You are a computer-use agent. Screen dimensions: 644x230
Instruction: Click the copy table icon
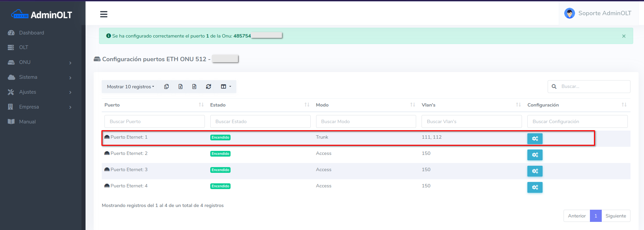pos(166,87)
